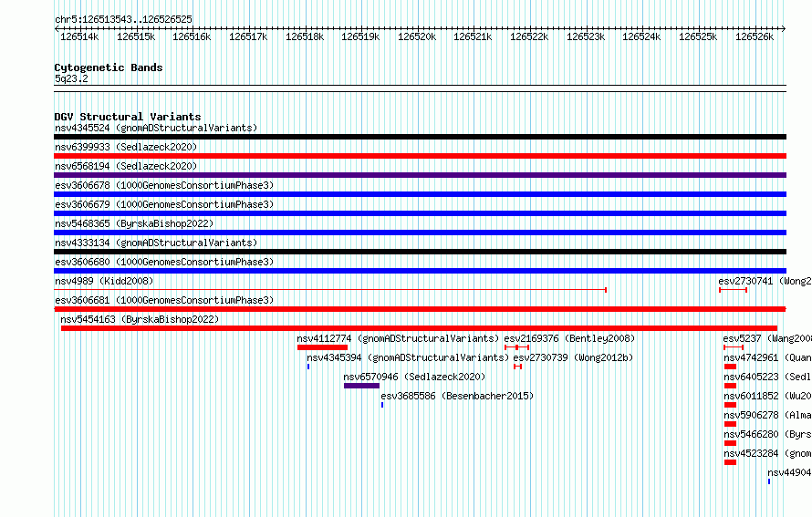Open nsv6405223 variant label

767,377
